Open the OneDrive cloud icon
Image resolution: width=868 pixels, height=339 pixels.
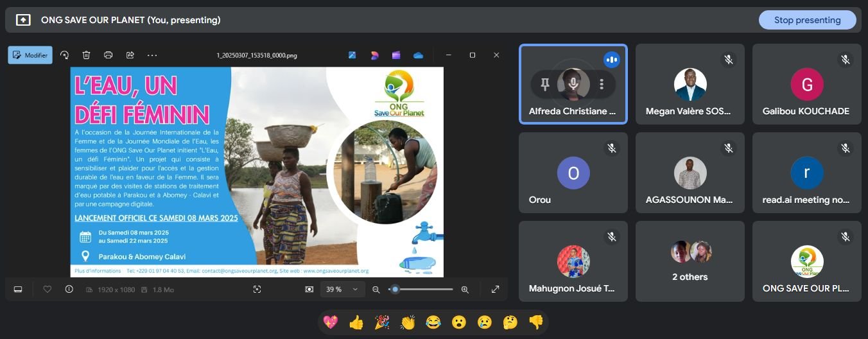point(418,55)
